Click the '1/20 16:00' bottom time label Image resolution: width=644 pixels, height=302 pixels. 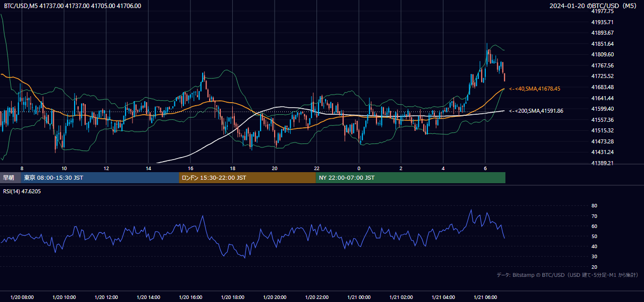point(190,297)
